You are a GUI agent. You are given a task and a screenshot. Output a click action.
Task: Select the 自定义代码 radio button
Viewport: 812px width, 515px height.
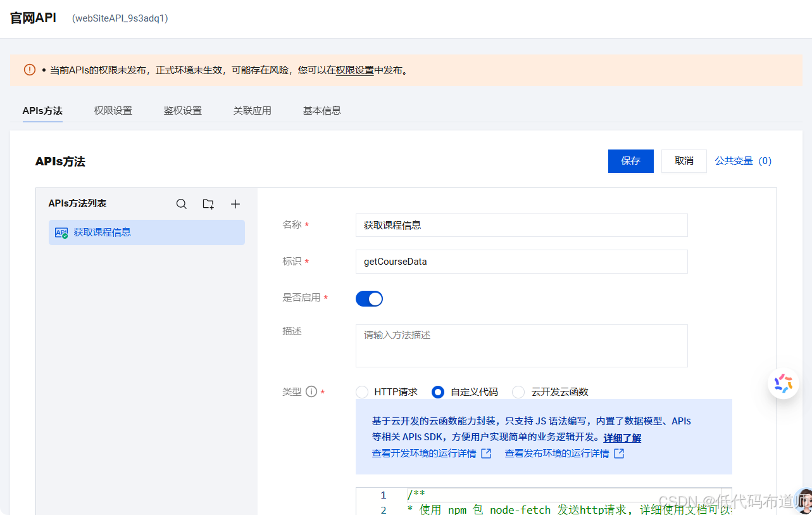point(438,392)
